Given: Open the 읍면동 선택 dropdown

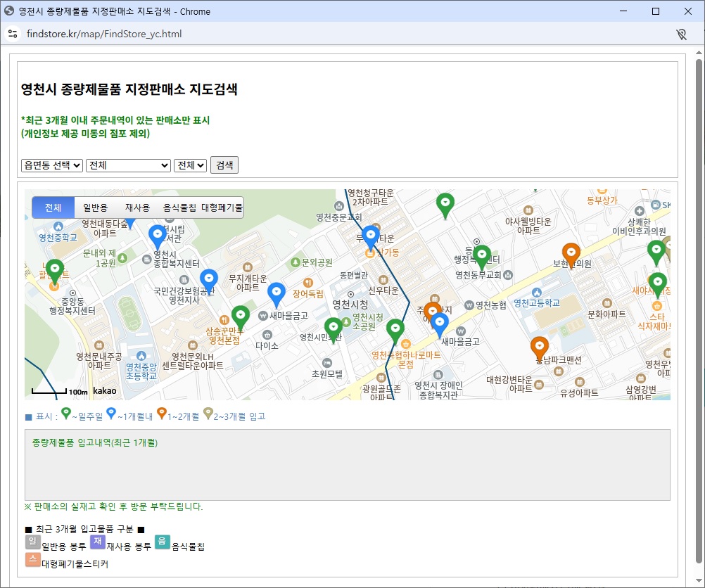Looking at the screenshot, I should [x=52, y=165].
